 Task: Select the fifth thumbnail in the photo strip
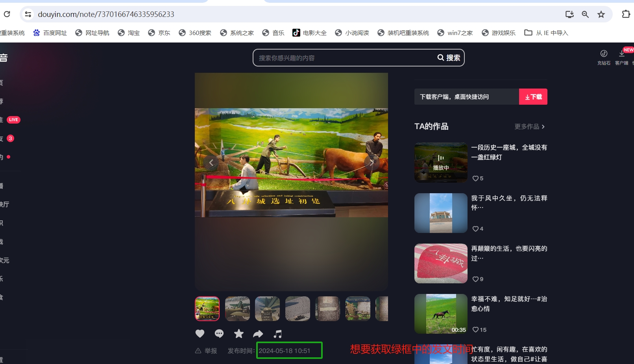327,309
